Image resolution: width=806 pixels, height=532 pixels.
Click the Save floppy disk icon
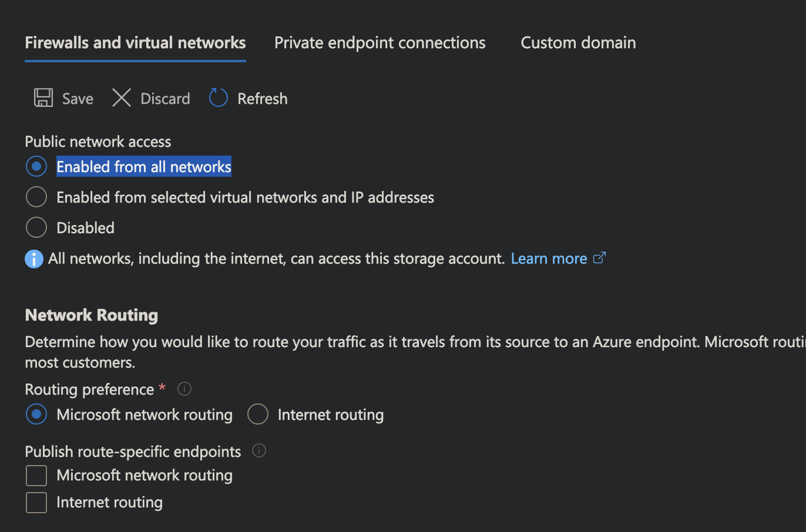point(43,98)
